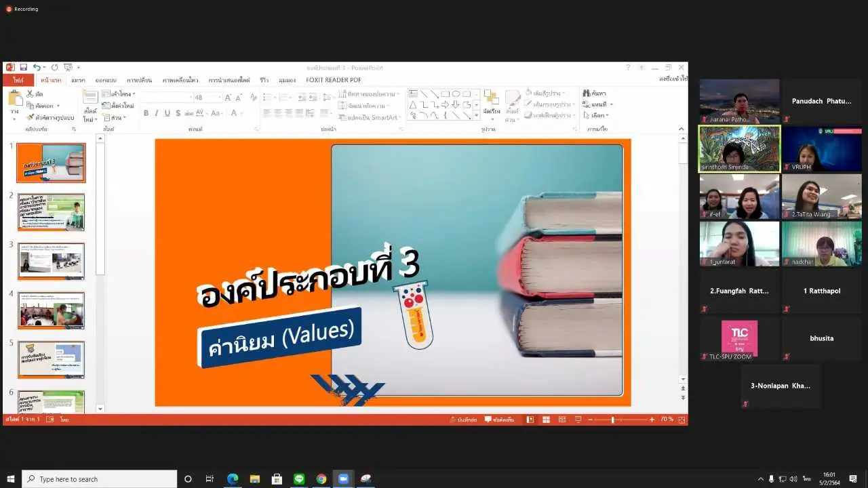Expand the shapes gallery more arrow
The width and height of the screenshot is (868, 488).
point(476,115)
